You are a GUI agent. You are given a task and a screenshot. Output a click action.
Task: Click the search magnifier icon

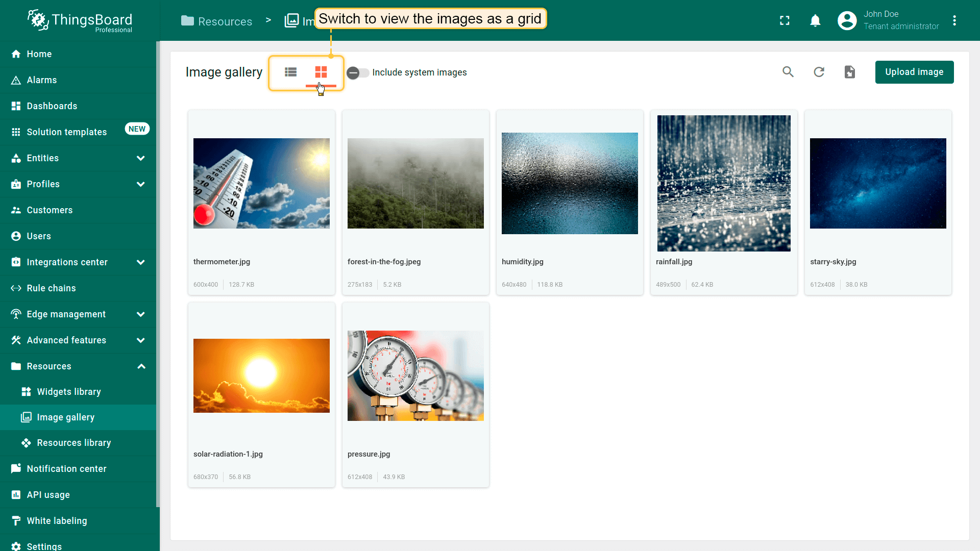coord(788,72)
